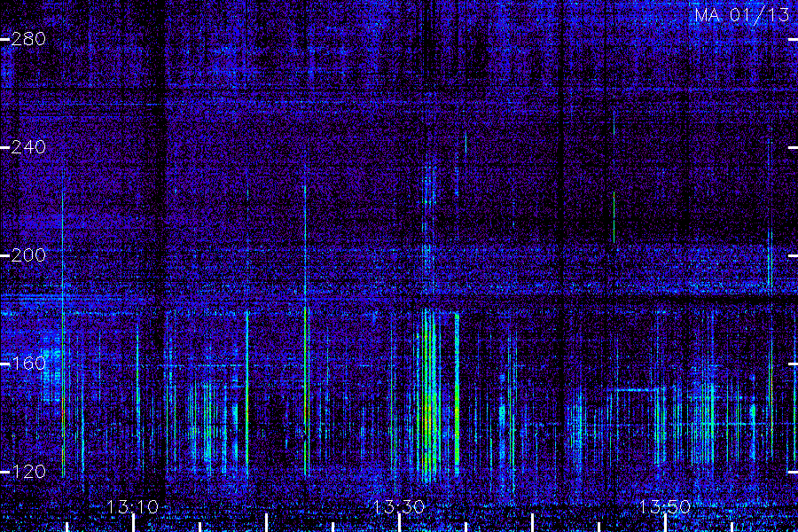Click the 120 frequency axis label

[28, 472]
